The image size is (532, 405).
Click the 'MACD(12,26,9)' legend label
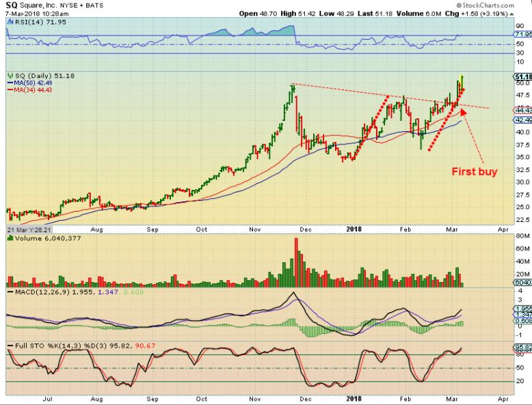tap(43, 292)
